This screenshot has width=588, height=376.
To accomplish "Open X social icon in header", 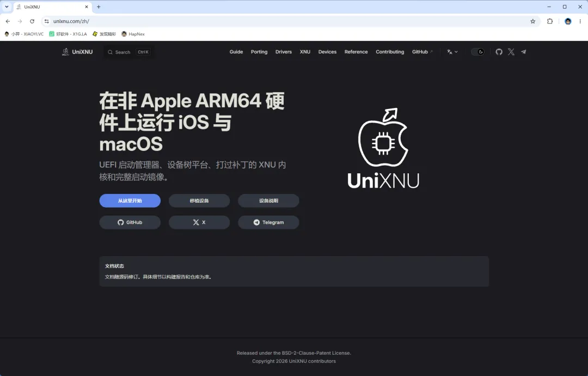I will click(511, 52).
